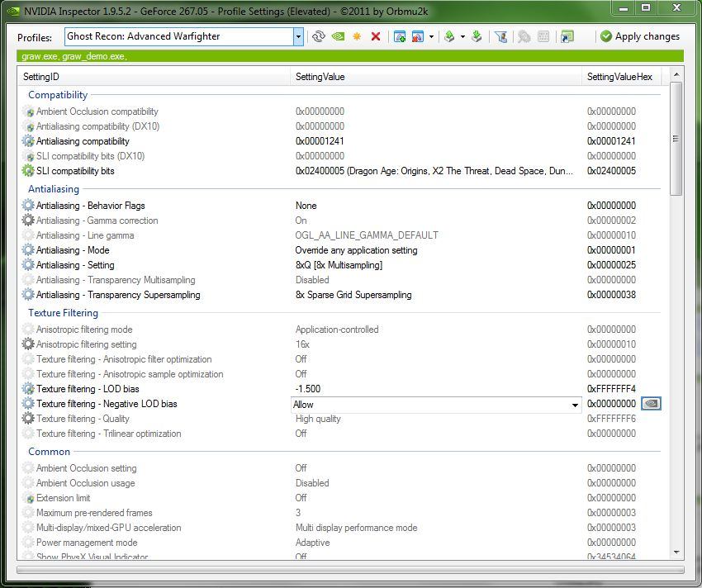Add an application to the current profile
The image size is (702, 588).
click(x=400, y=36)
